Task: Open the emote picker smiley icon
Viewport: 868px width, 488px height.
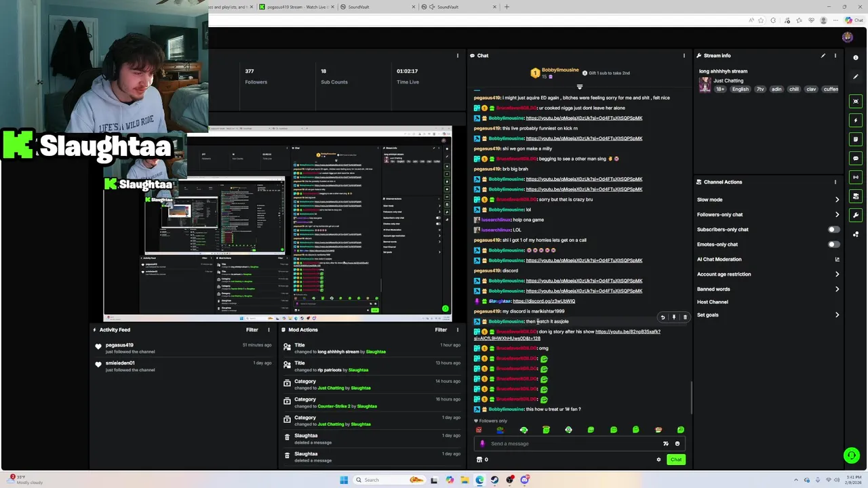Action: click(677, 444)
